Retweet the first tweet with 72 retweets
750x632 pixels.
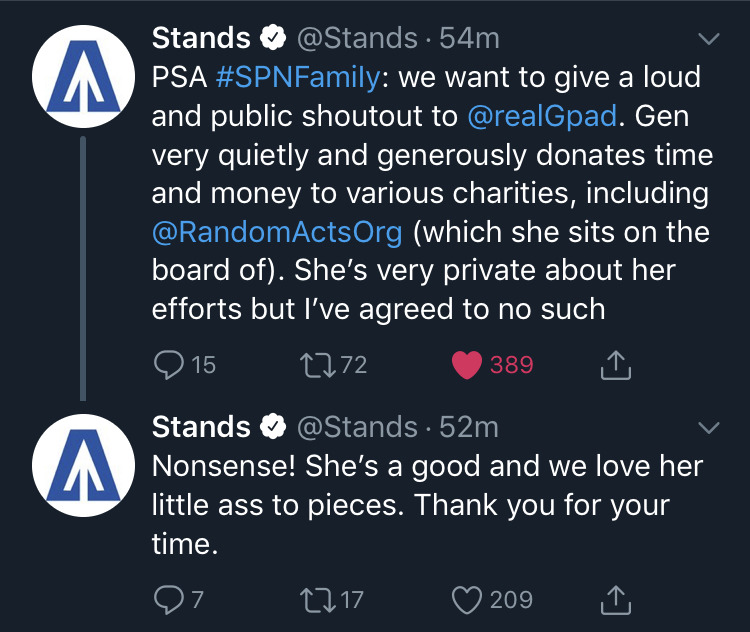[319, 366]
